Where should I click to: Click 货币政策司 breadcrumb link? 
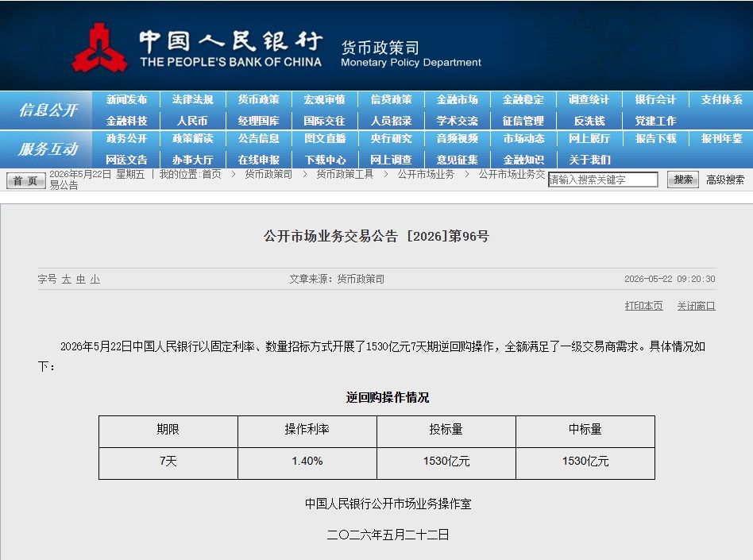click(268, 174)
